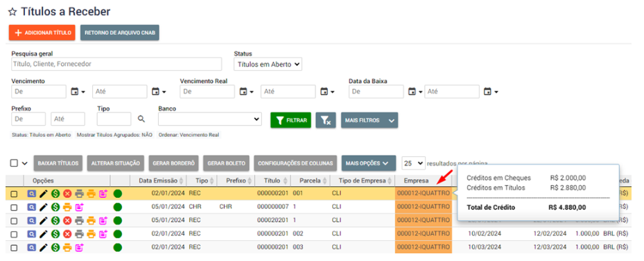Expand Mais Opções dropdown
Viewport: 644px width, 261px height.
click(368, 163)
